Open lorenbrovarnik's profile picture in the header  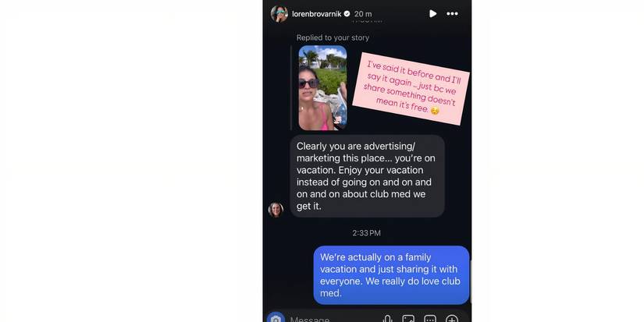pos(279,13)
